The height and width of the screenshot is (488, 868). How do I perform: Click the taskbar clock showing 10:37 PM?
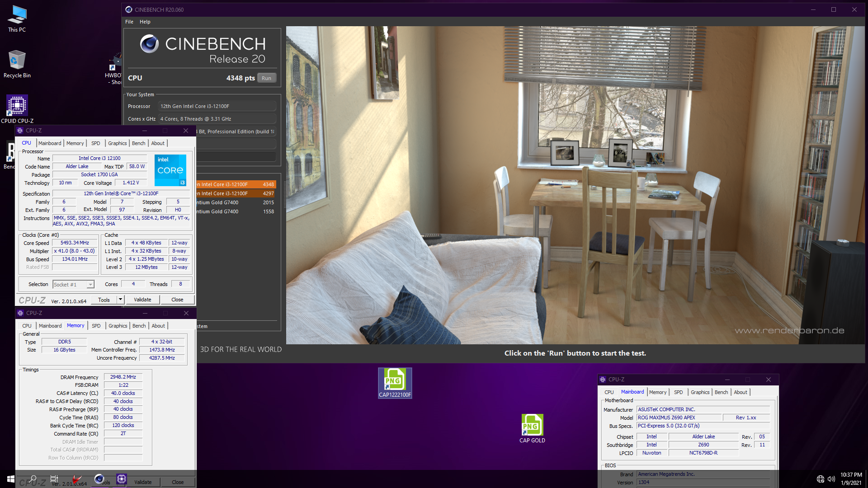pos(851,479)
